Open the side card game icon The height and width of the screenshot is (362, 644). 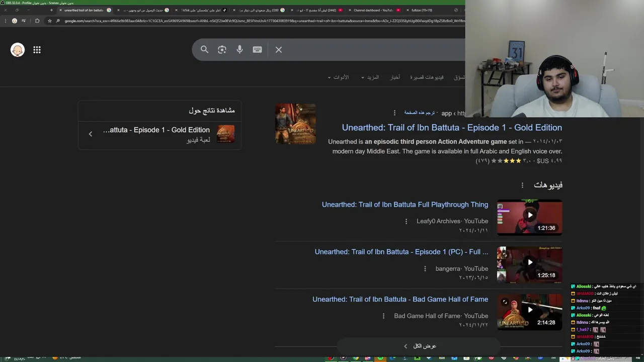click(226, 134)
